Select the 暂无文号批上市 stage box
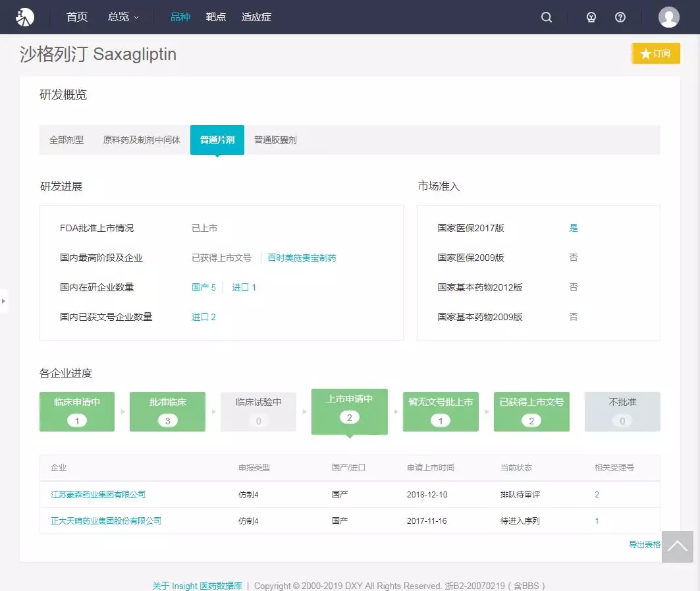This screenshot has width=700, height=591. point(441,411)
